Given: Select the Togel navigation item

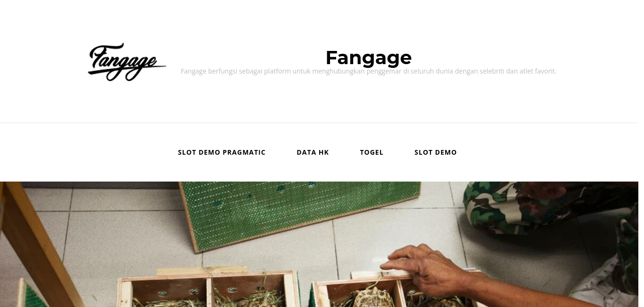Looking at the screenshot, I should [x=372, y=152].
